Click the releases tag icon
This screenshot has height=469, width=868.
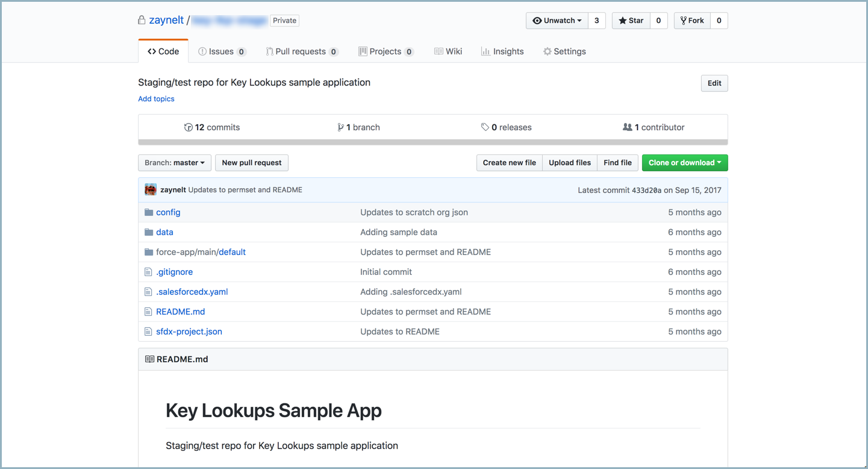tap(485, 127)
